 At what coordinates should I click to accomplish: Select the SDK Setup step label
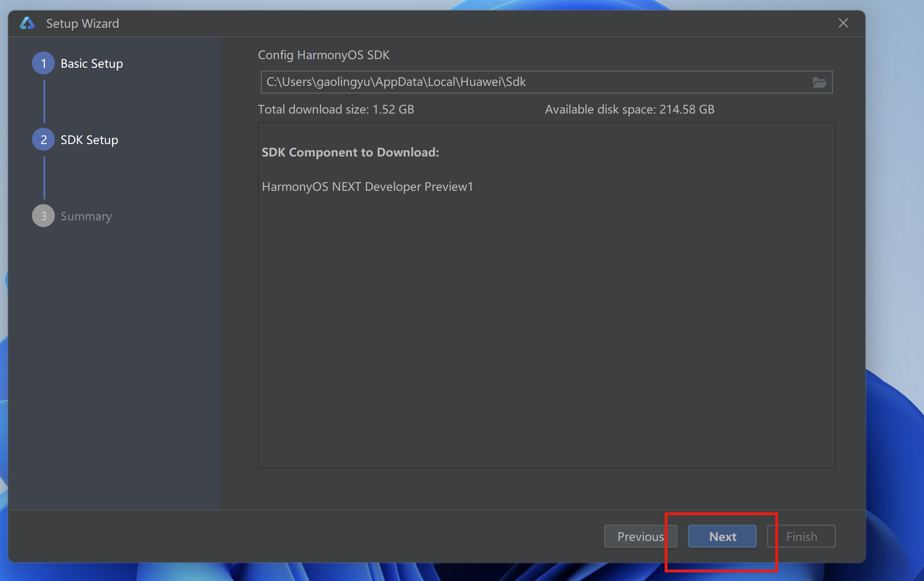click(89, 140)
